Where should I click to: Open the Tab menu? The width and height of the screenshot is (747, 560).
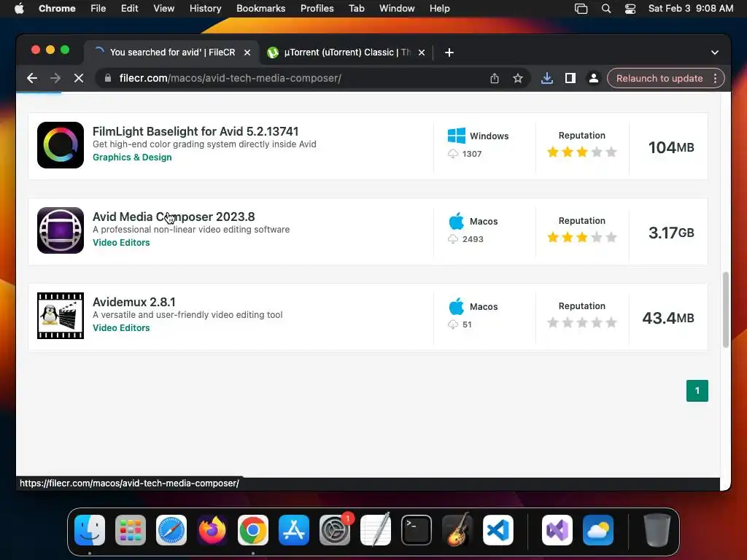(356, 9)
